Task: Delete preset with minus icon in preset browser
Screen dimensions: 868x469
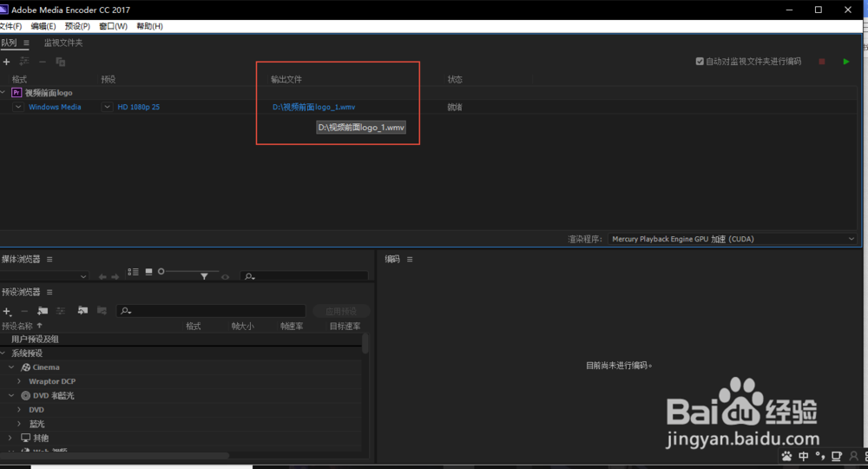Action: (24, 311)
